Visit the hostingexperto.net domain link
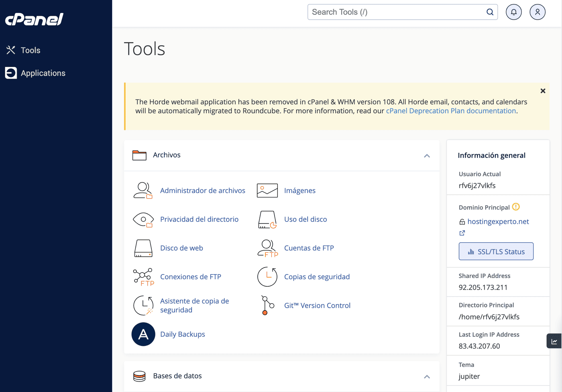This screenshot has height=392, width=562. (498, 221)
